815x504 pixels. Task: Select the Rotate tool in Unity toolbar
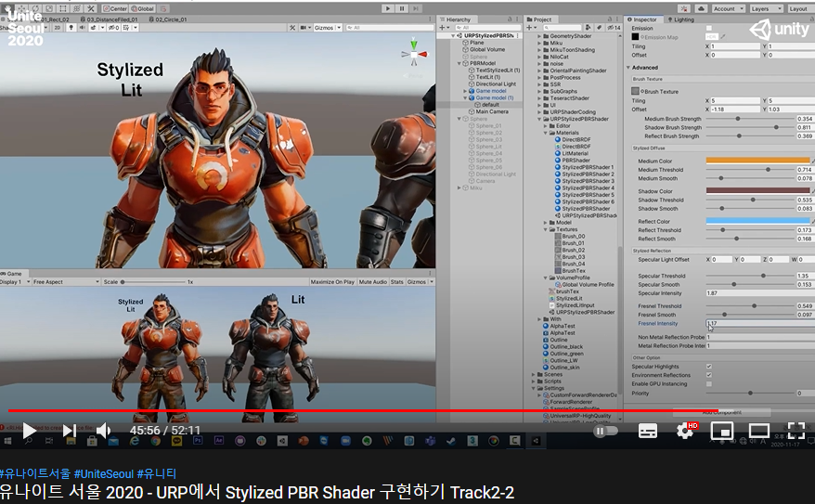[35, 8]
